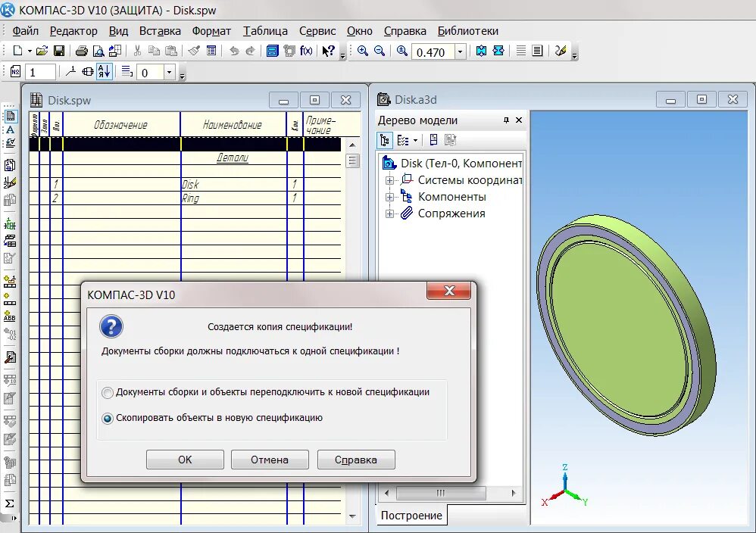
Task: Select the Disk row in specification
Action: coord(185,184)
